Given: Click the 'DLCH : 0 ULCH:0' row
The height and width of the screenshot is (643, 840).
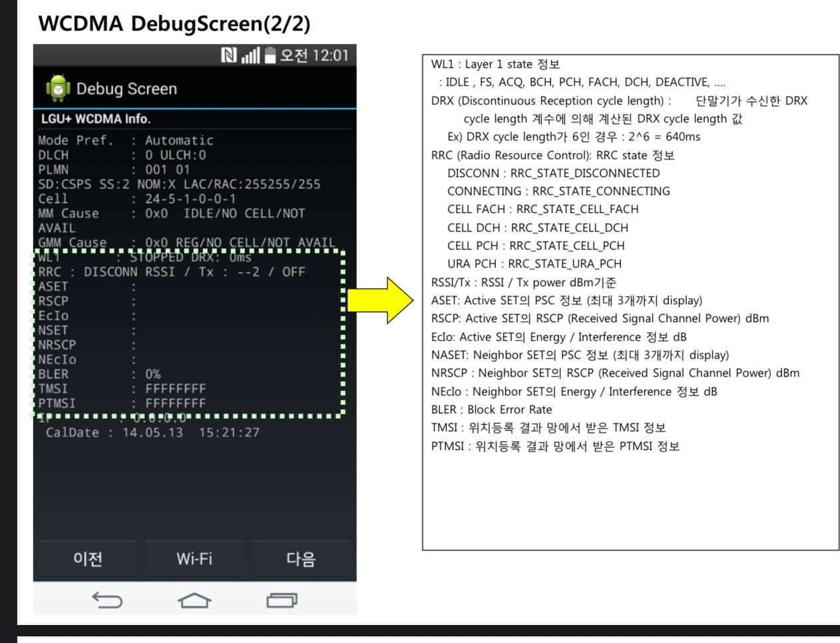Looking at the screenshot, I should tap(122, 155).
